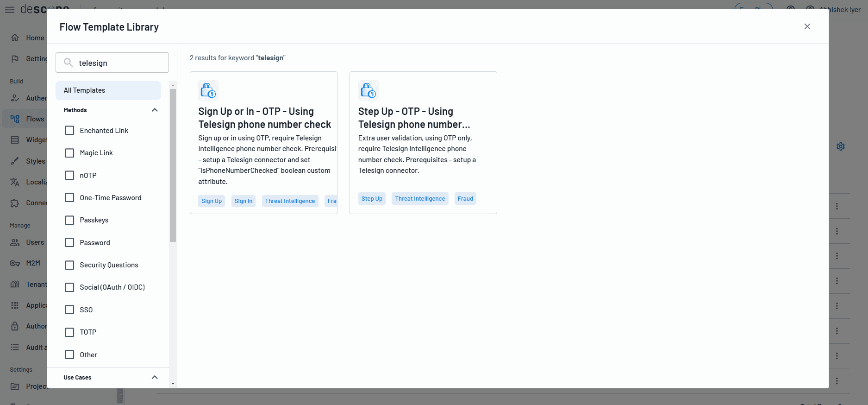Viewport: 868px width, 405px height.
Task: Click the telesign search input field
Action: [120, 63]
